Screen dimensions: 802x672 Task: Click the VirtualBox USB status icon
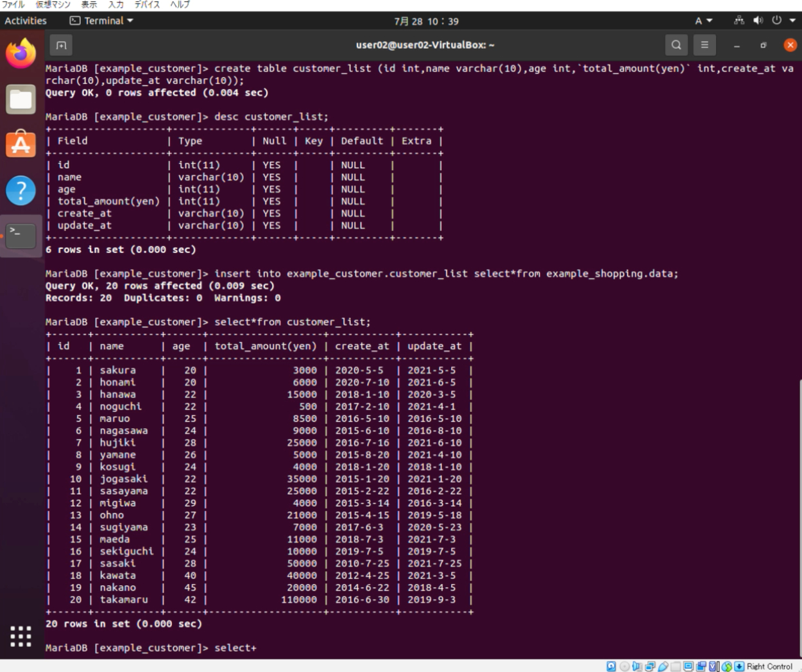663,666
